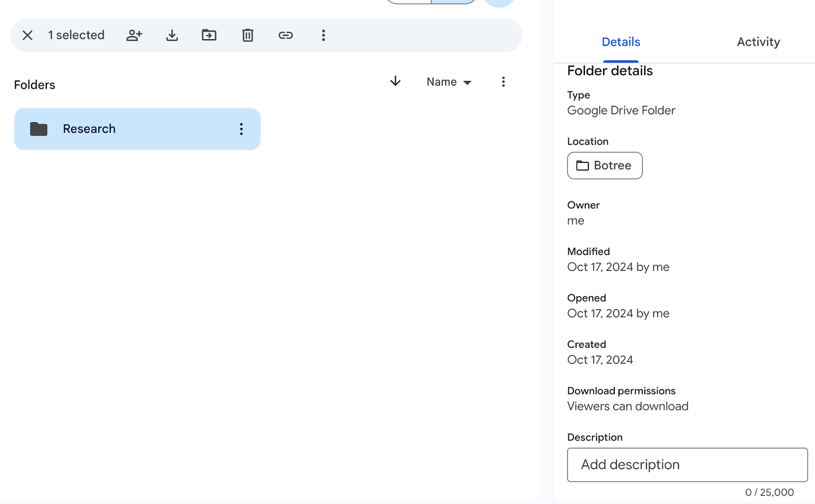Move the selected folder
The image size is (815, 504).
pyautogui.click(x=209, y=35)
